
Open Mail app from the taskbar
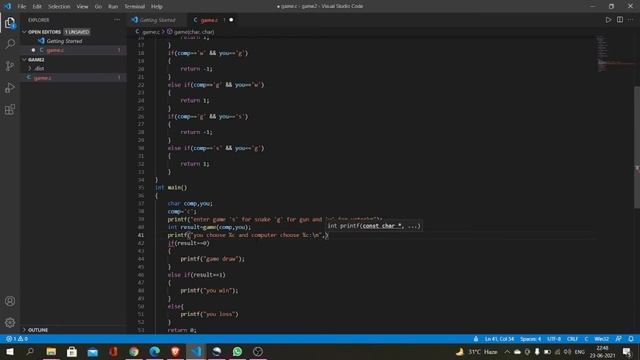pyautogui.click(x=93, y=351)
